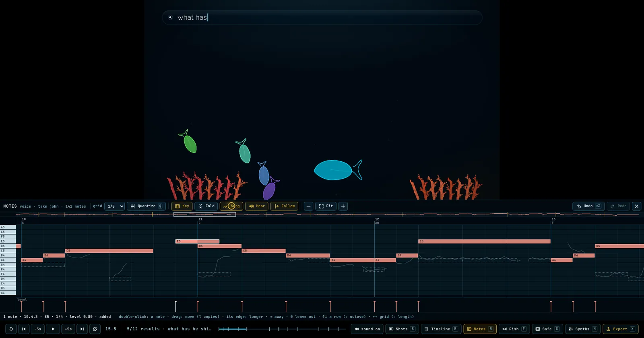Select the long C5 note in bar 10
The height and width of the screenshot is (338, 644).
point(109,251)
